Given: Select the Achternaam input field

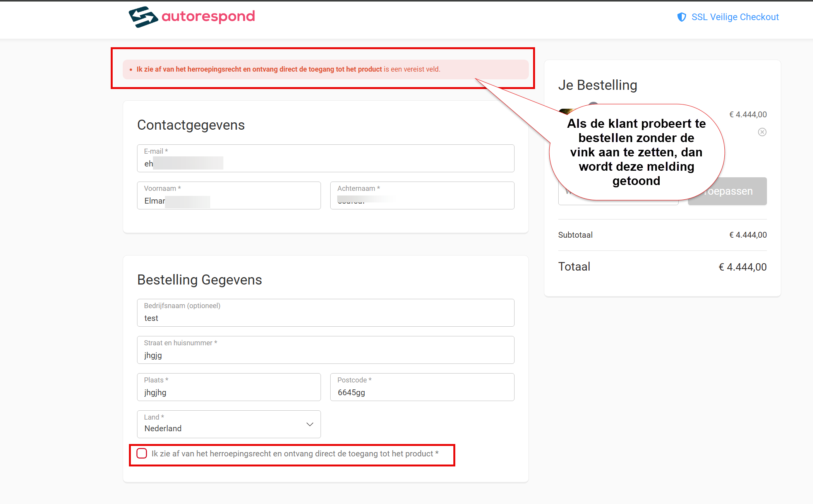Looking at the screenshot, I should click(422, 195).
